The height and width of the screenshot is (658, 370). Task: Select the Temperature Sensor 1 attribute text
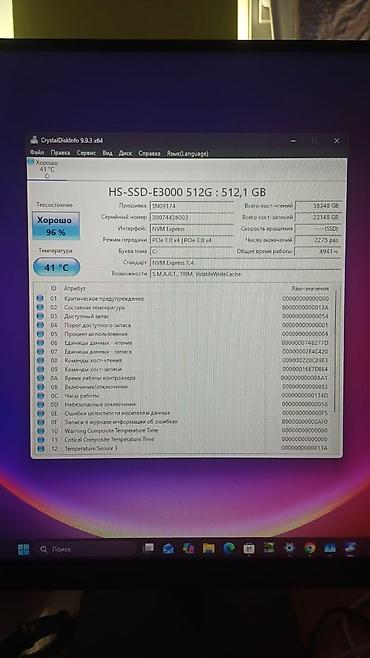[x=91, y=449]
